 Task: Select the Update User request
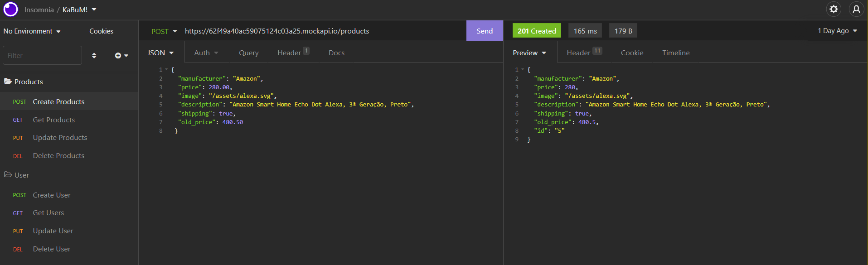click(x=69, y=231)
